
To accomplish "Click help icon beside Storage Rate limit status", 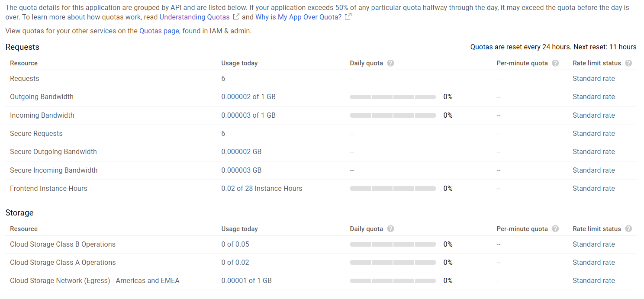I will point(628,229).
